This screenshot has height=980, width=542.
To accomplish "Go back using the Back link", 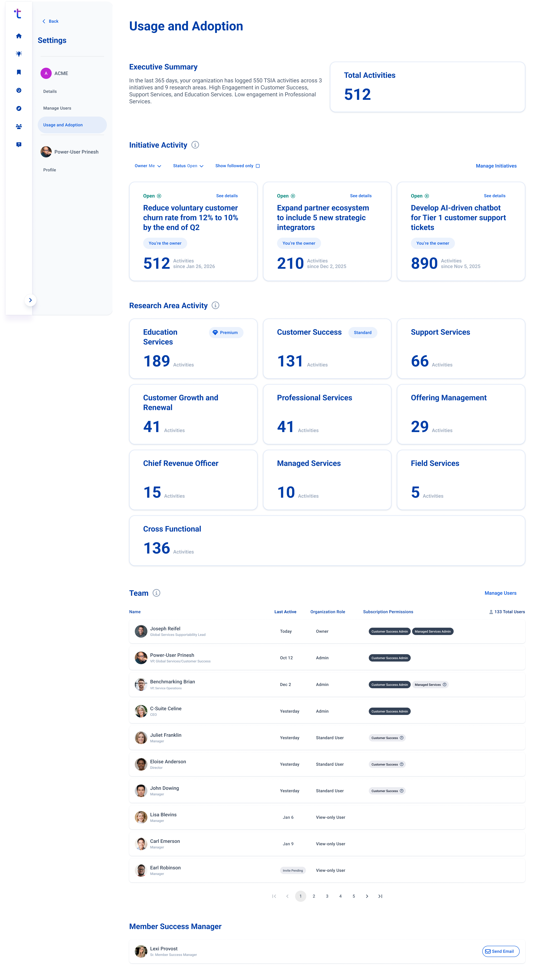I will pyautogui.click(x=50, y=21).
